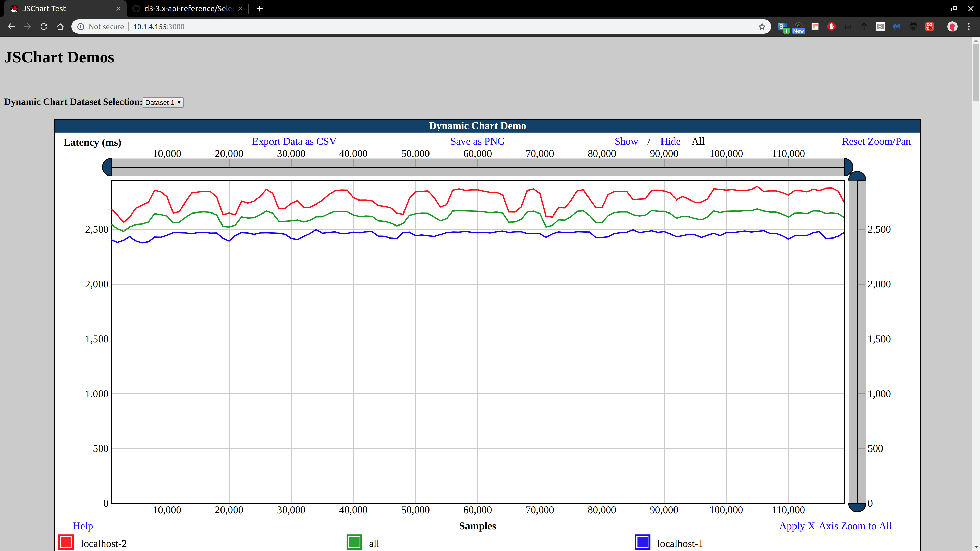980x551 pixels.
Task: Click the Malwarebytes blue extension icon
Action: [x=897, y=27]
